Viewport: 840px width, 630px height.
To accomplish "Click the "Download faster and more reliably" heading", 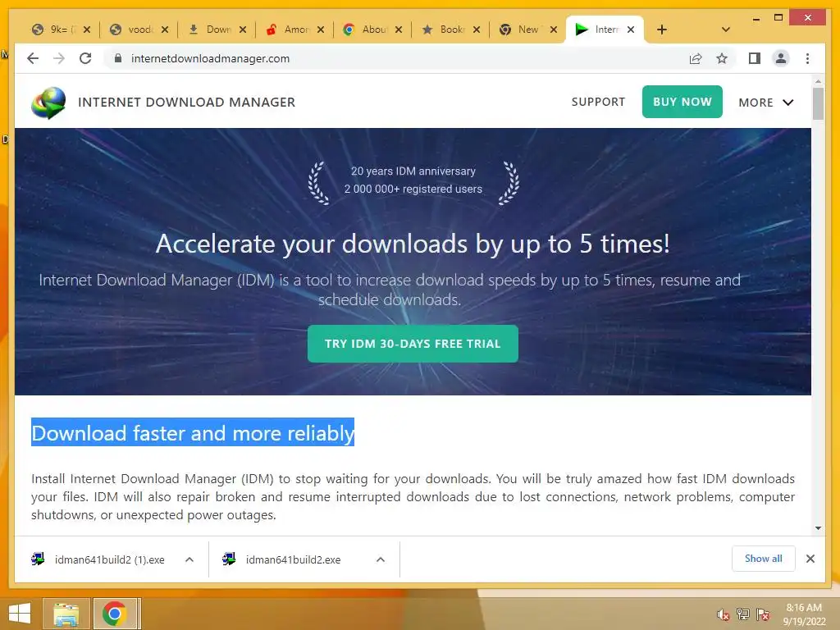I will click(x=193, y=432).
